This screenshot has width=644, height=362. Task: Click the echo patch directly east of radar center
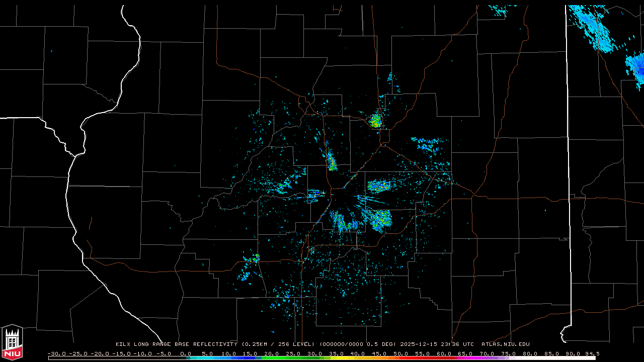tap(378, 186)
